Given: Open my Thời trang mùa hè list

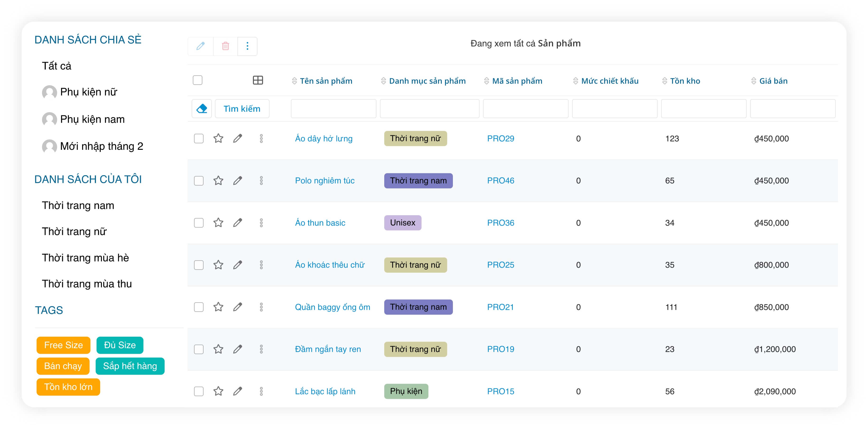Looking at the screenshot, I should [85, 258].
